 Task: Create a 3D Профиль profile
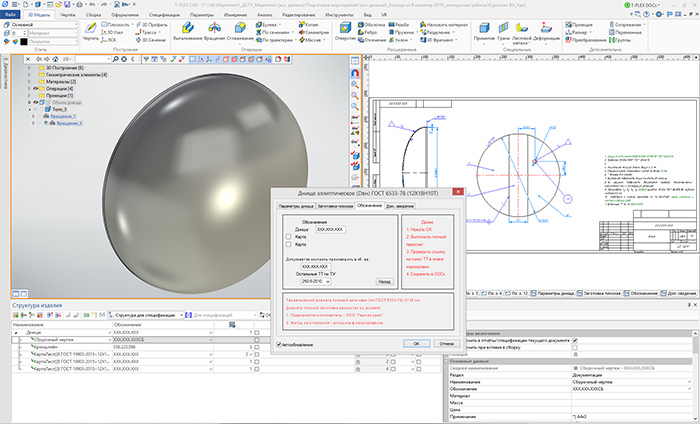[152, 25]
